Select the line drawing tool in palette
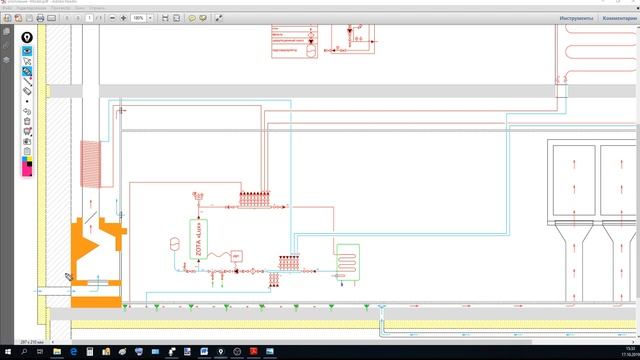 tap(27, 81)
